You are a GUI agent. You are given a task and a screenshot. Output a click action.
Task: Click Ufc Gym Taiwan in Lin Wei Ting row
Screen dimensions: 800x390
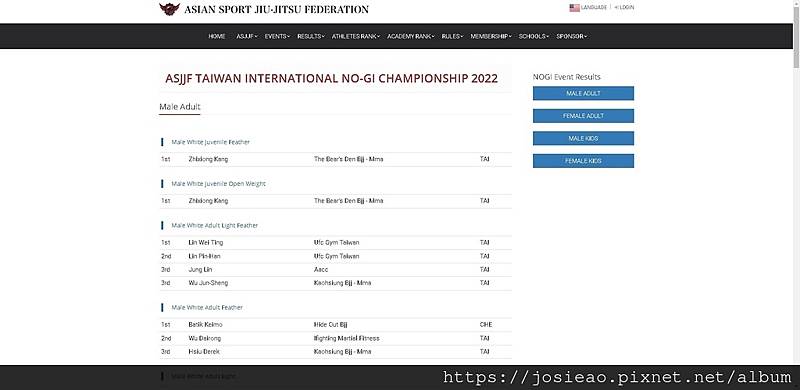coord(336,242)
